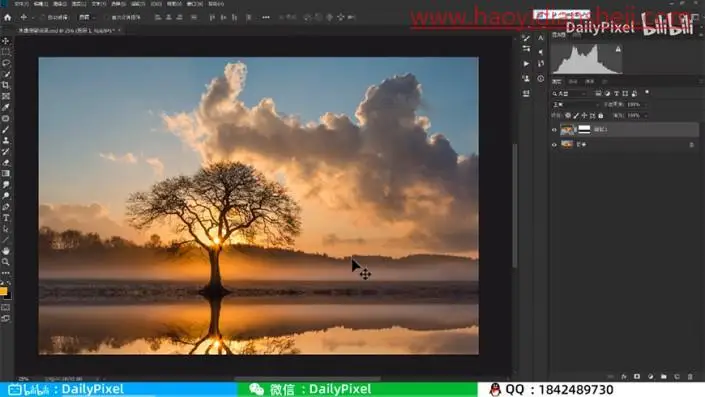Toggle layer filtering on/off switch
This screenshot has width=705, height=397.
click(647, 92)
